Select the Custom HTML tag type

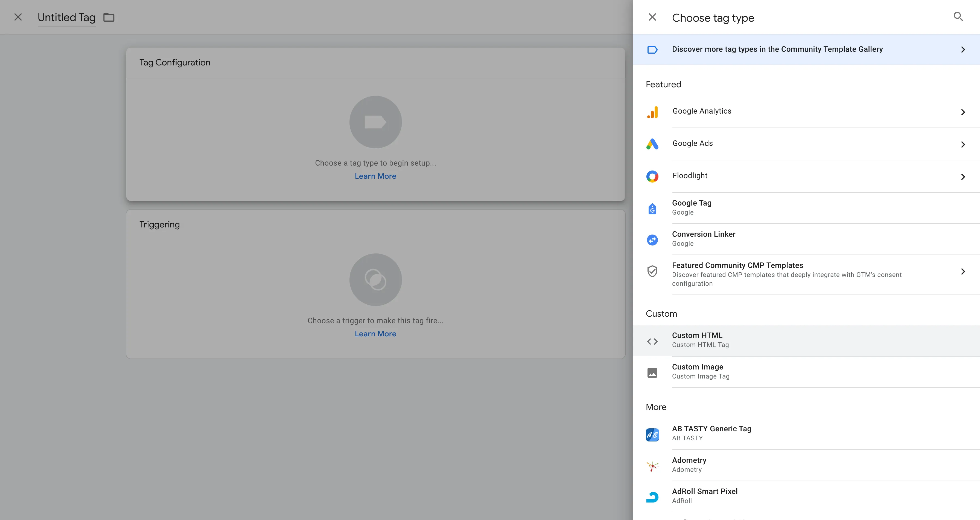coord(806,341)
